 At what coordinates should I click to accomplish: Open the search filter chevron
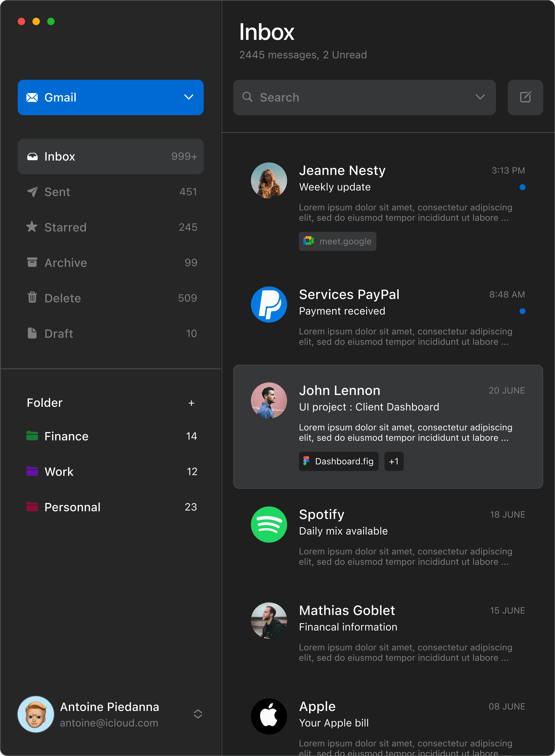(x=480, y=97)
